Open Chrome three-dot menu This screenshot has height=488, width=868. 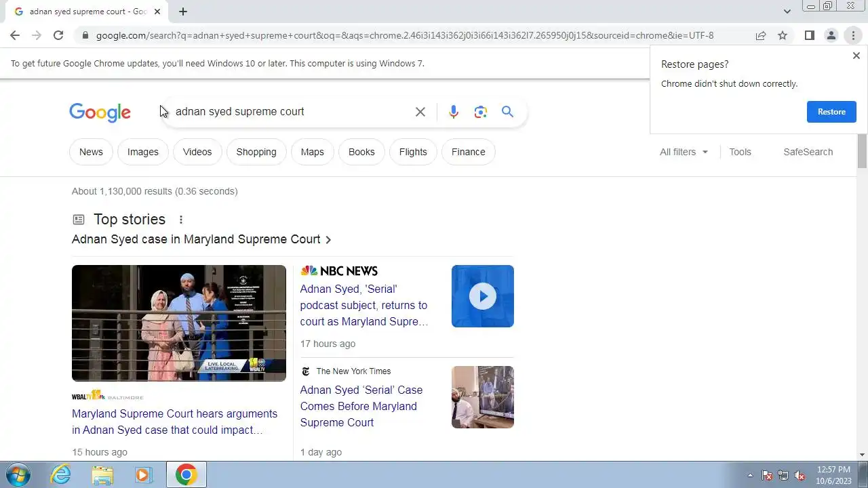pos(853,35)
